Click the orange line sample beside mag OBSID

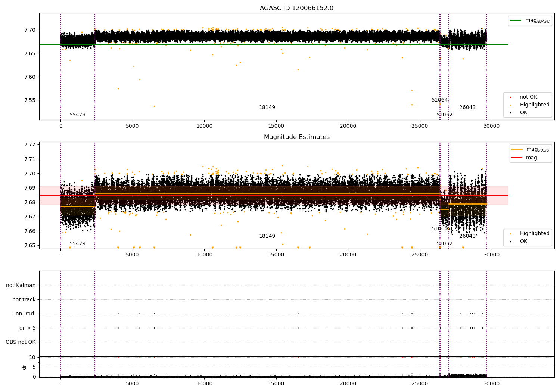pos(517,149)
